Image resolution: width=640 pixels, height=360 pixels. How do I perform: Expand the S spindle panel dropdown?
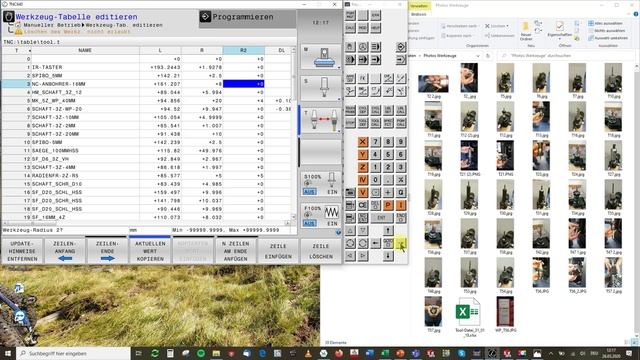pyautogui.click(x=338, y=99)
